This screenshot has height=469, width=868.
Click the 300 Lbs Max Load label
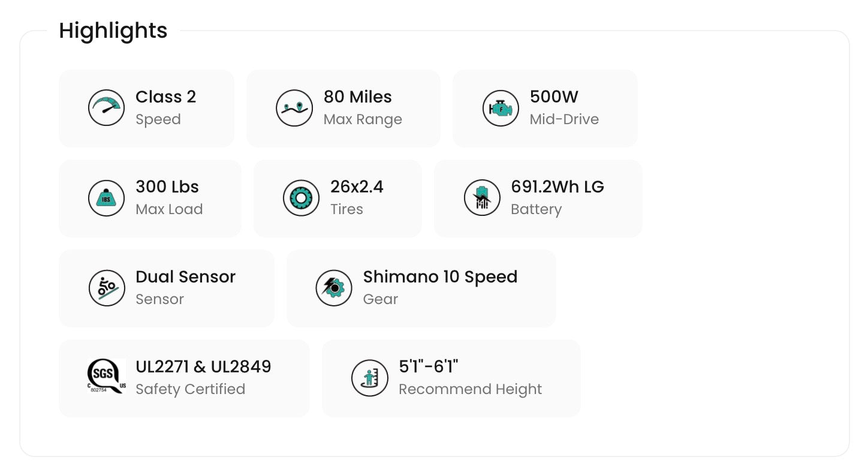pos(169,198)
